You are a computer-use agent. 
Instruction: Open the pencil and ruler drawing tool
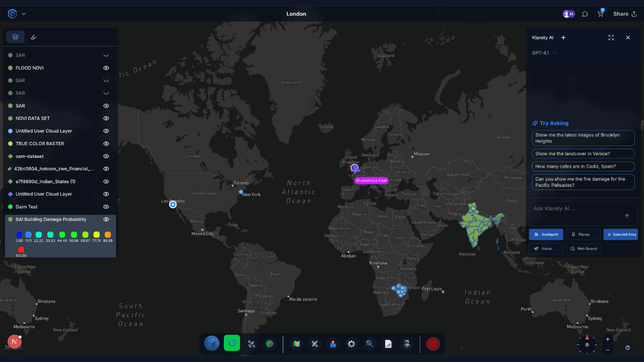[314, 344]
